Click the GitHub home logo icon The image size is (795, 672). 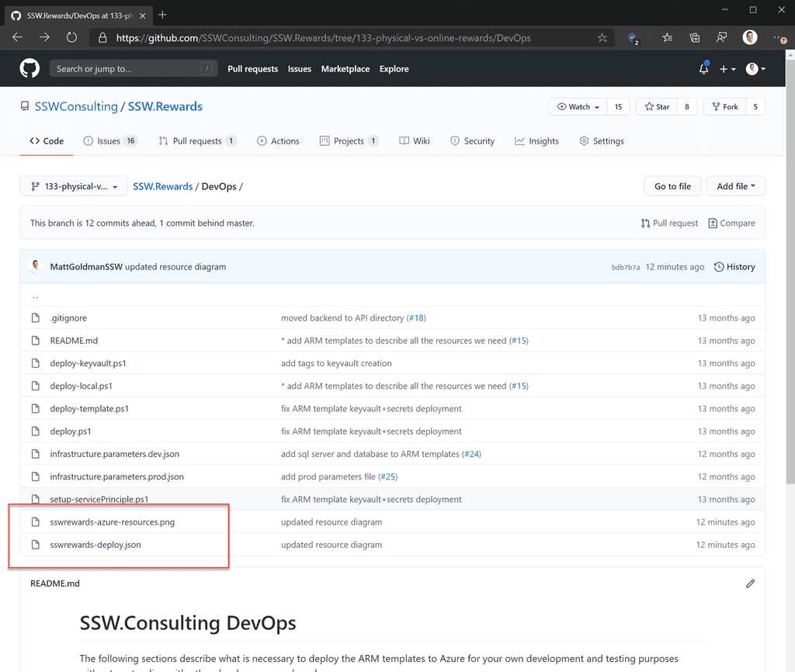coord(29,68)
